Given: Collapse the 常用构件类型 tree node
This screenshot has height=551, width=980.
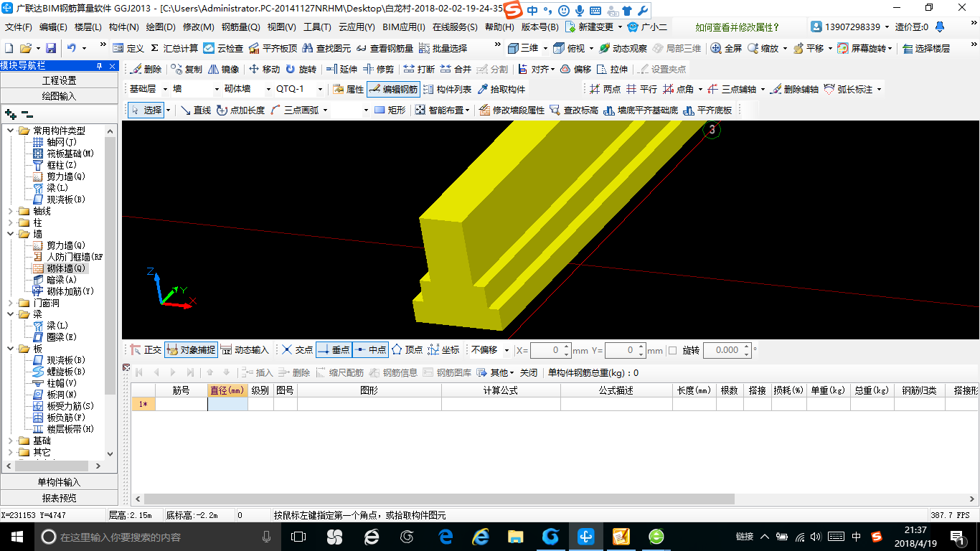Looking at the screenshot, I should (11, 131).
